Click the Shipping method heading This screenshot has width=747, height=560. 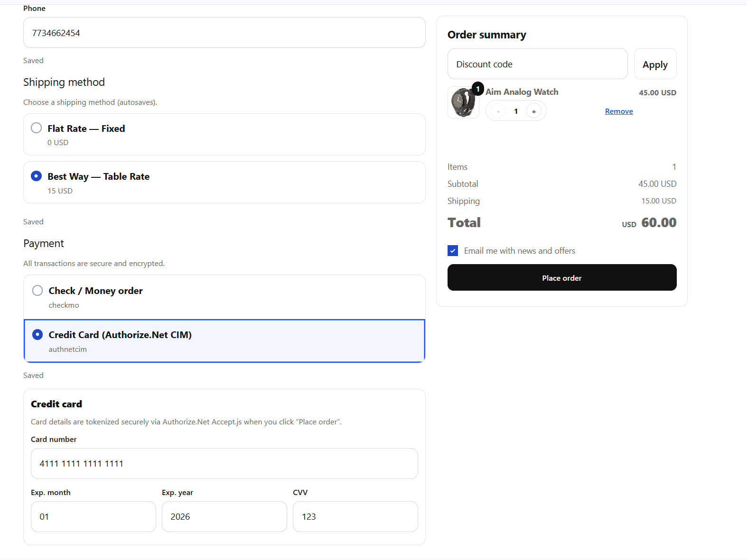point(64,83)
